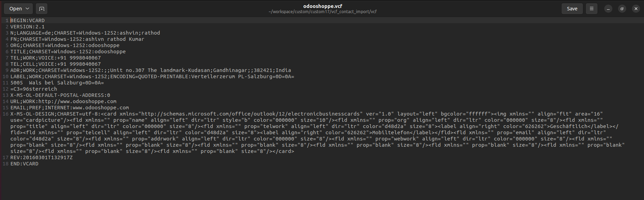Click the TEL;CELL;VOICE phone number line
The width and height of the screenshot is (644, 200).
click(x=55, y=64)
